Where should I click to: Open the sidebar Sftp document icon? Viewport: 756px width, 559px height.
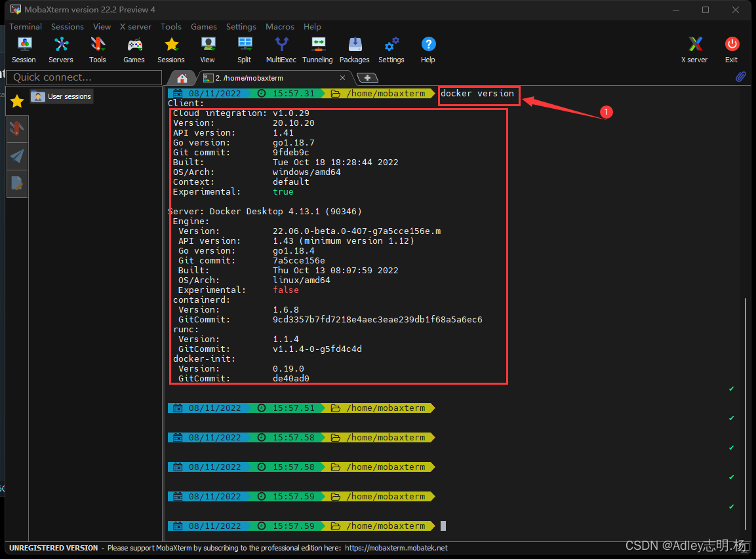[17, 183]
